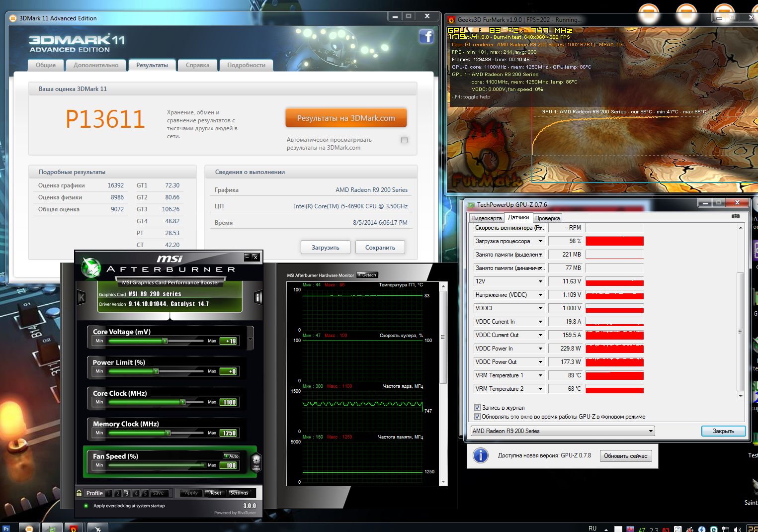758x532 pixels.
Task: Open the Afterburner jet icon on taskbar
Action: (97, 528)
